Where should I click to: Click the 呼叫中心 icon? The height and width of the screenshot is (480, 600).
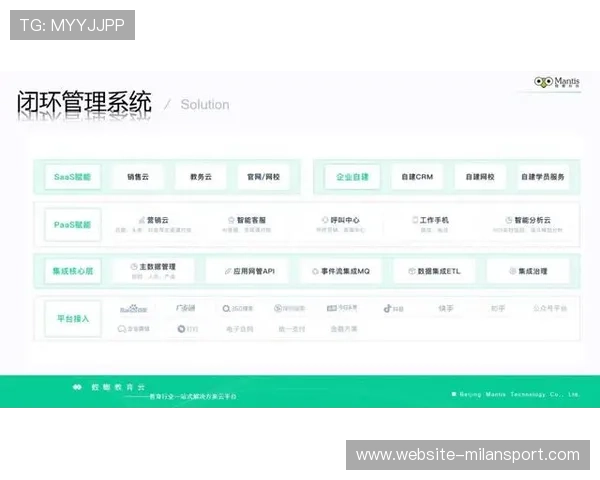325,220
